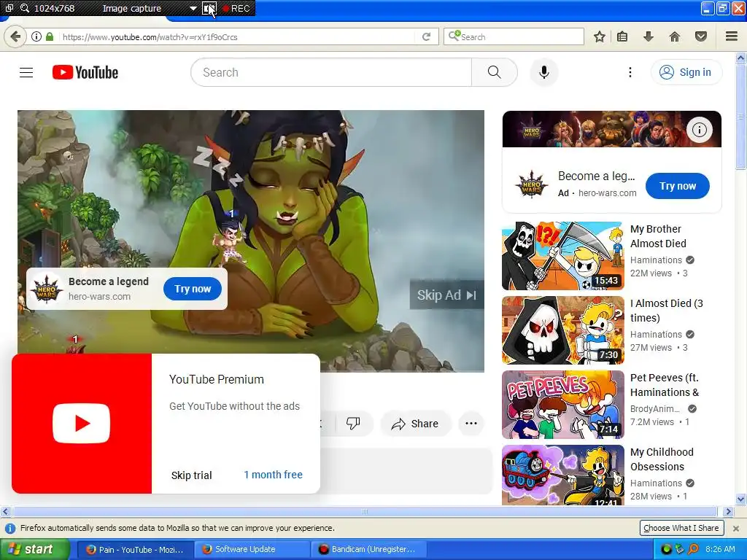Click the YouTube search magnifier button
The height and width of the screenshot is (560, 747).
pos(494,72)
